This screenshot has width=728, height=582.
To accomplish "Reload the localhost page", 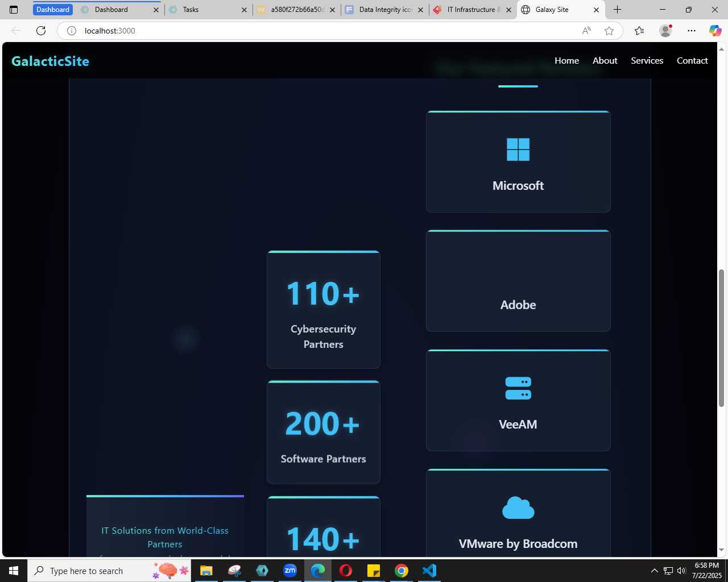I will [41, 31].
